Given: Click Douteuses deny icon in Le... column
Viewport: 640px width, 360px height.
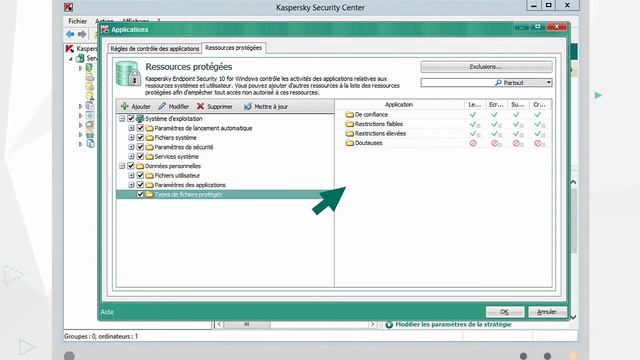Looking at the screenshot, I should pos(473,143).
